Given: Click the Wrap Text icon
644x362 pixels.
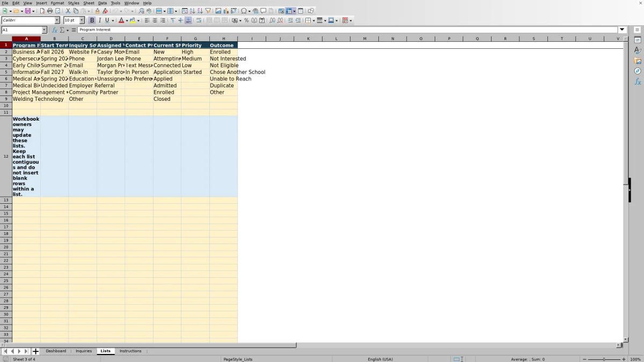Looking at the screenshot, I should pos(199,20).
